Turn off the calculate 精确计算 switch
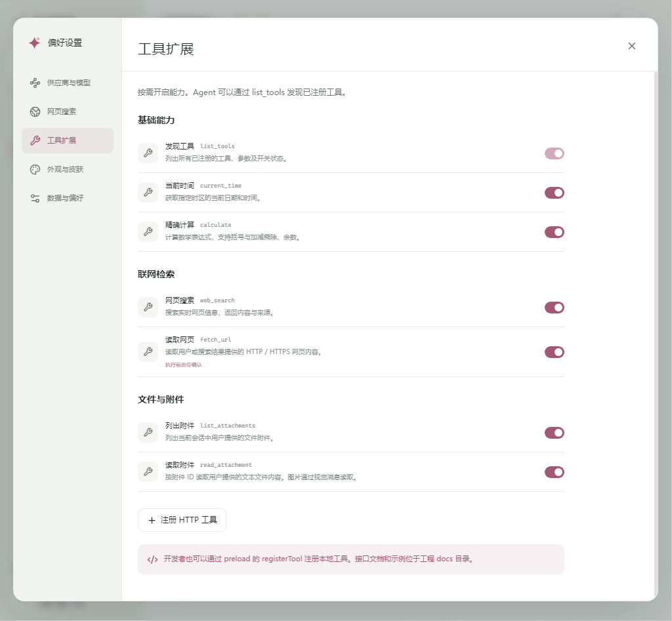This screenshot has width=672, height=621. pos(554,232)
